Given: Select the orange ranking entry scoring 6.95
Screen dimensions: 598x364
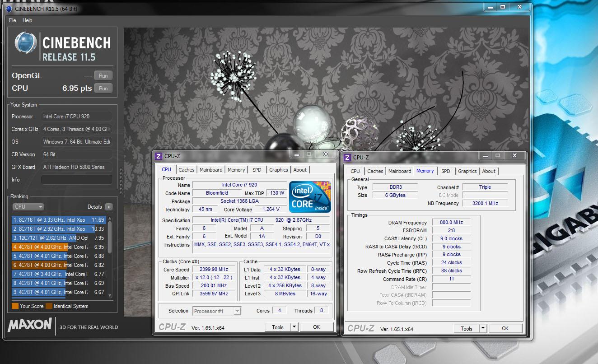Looking at the screenshot, I should tap(59, 247).
